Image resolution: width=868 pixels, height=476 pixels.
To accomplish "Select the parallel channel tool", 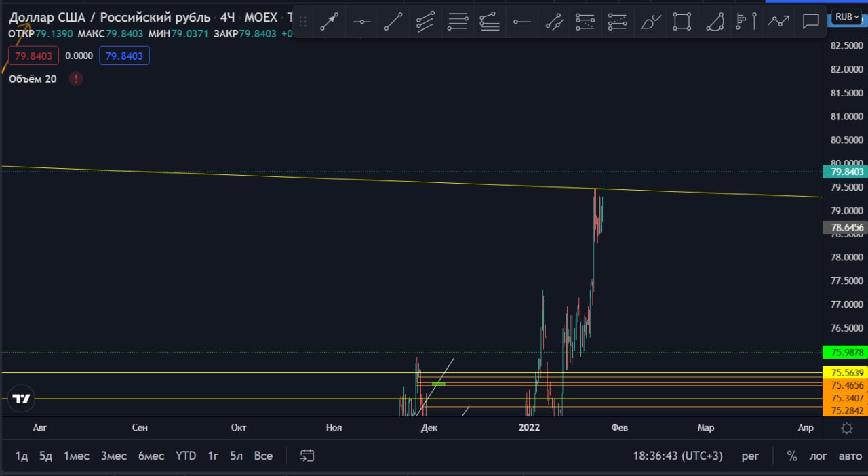I will [x=425, y=22].
